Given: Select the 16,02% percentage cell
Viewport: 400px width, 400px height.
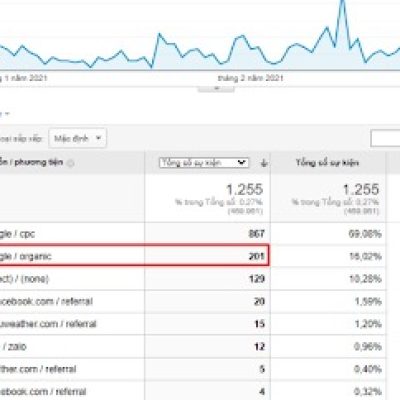Looking at the screenshot, I should 365,256.
